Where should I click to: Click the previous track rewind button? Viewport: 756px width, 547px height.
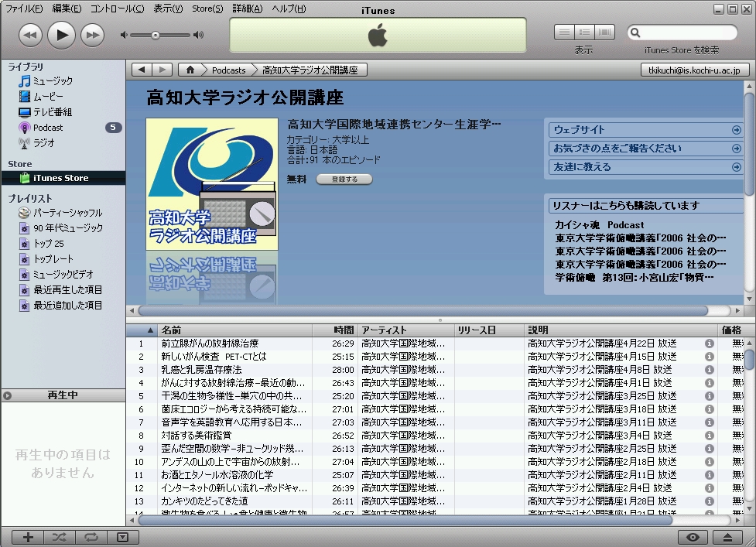(30, 35)
